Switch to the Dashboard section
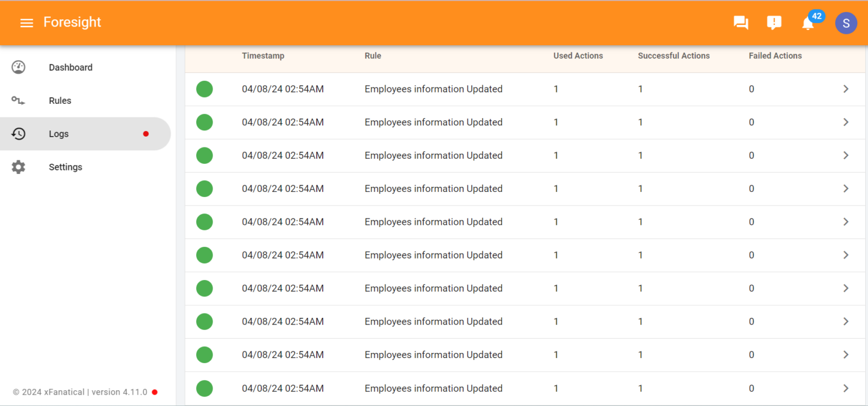 70,67
